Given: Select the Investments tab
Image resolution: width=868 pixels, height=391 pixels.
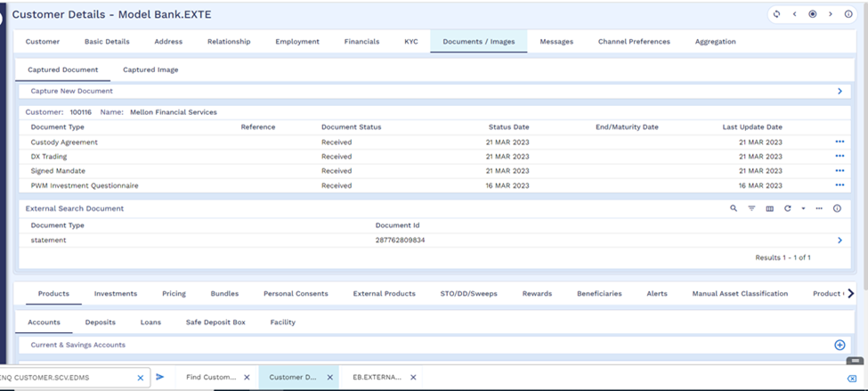Looking at the screenshot, I should click(116, 293).
